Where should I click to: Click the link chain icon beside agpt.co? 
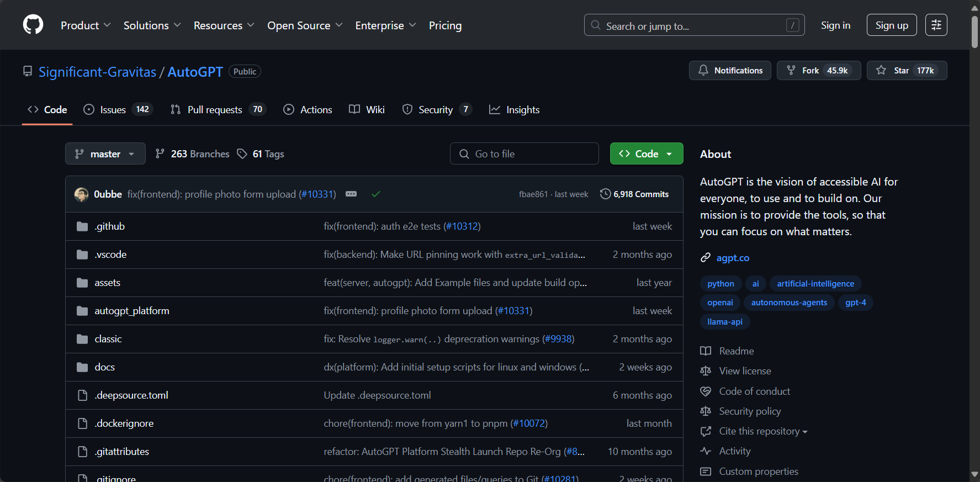tap(705, 258)
